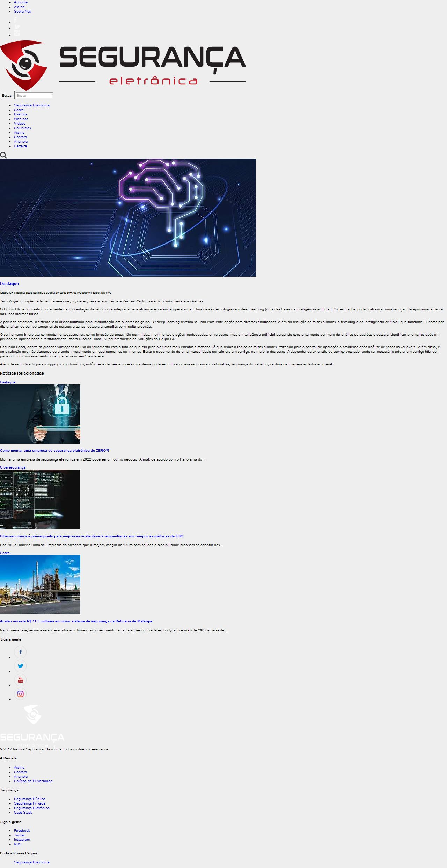Open the article about starting a company from ZERO
Image resolution: width=447 pixels, height=868 pixels.
tap(54, 451)
